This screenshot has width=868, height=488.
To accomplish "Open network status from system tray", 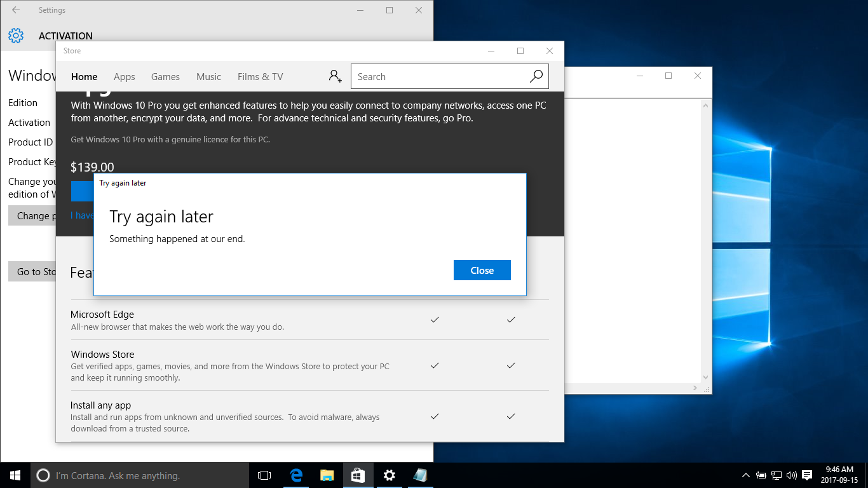I will (776, 475).
